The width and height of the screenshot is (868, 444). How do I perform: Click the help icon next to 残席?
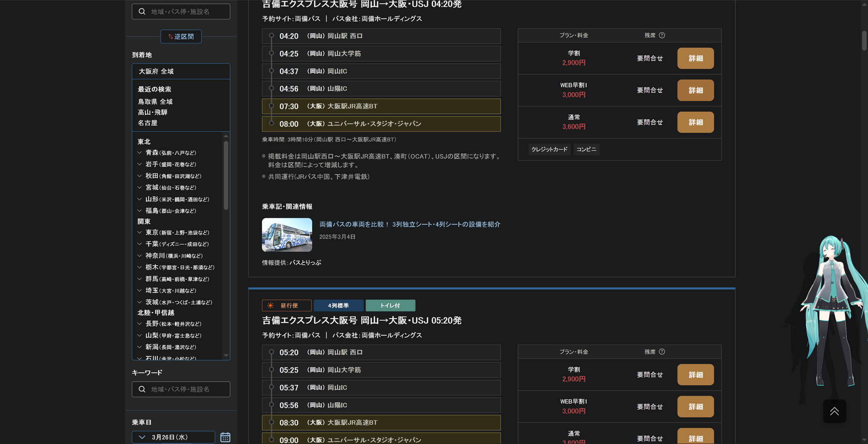click(x=662, y=35)
